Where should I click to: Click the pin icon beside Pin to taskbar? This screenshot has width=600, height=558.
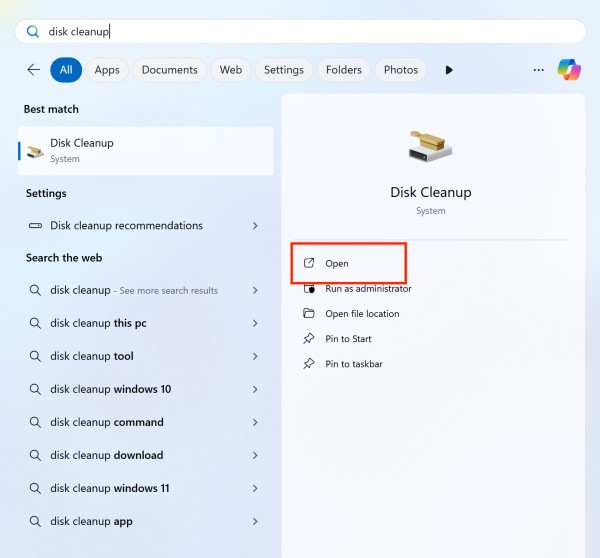pos(309,364)
